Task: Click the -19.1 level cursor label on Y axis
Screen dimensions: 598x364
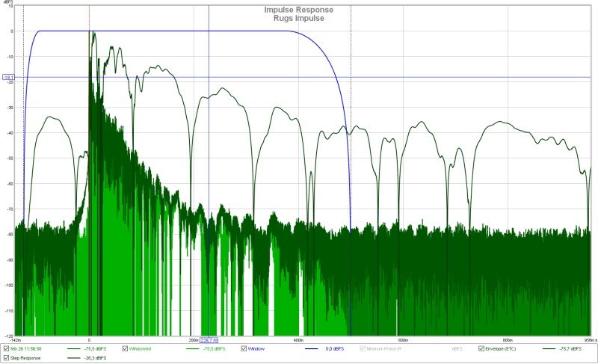Action: click(9, 78)
